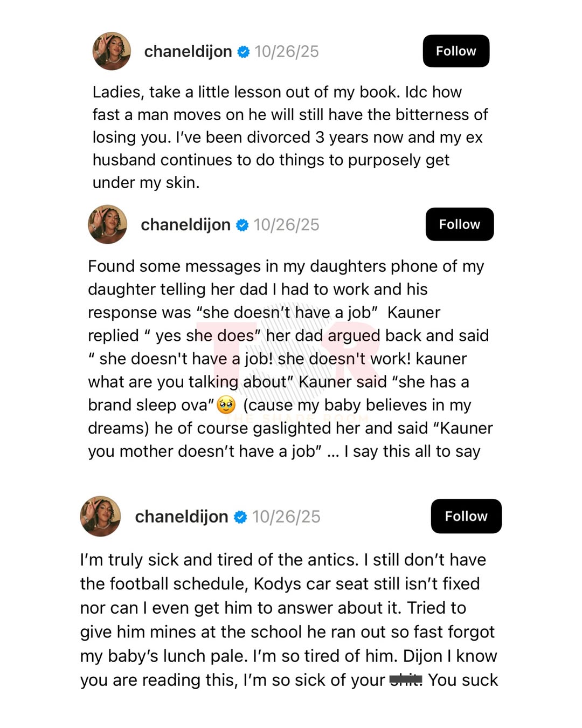Open the profile picture on the first post
This screenshot has height=728, width=582.
[112, 51]
